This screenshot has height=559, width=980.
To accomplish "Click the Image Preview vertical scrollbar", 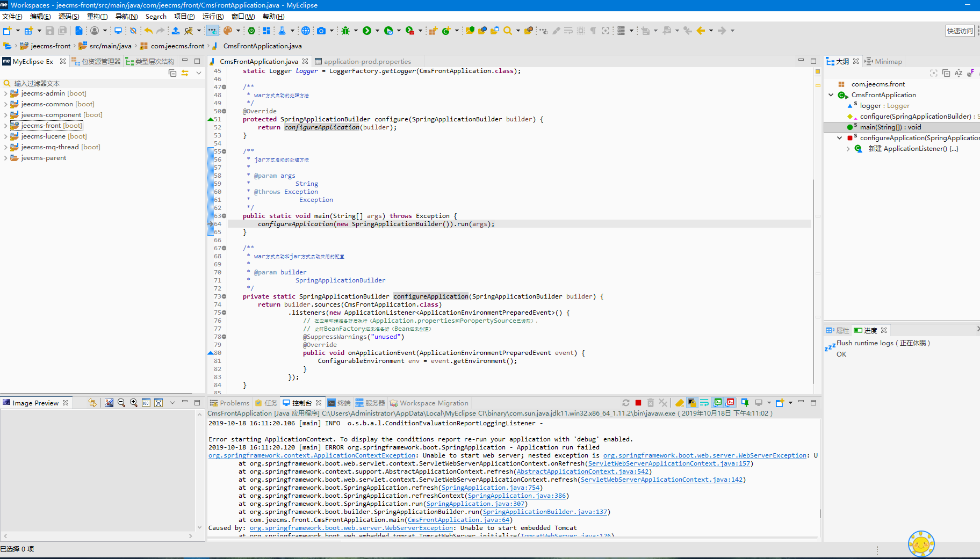I will [199, 470].
